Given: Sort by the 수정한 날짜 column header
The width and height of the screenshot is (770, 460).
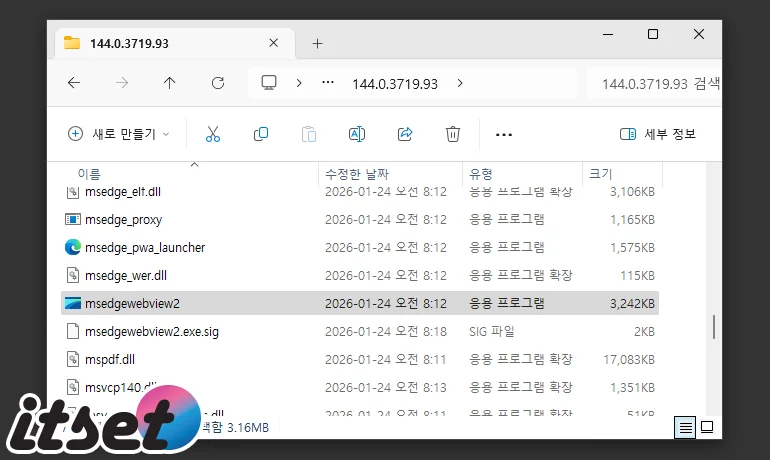Looking at the screenshot, I should click(x=357, y=174).
